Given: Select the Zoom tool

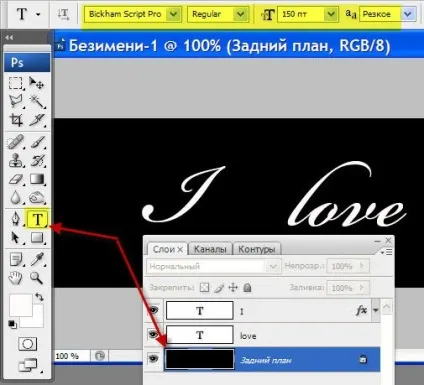Looking at the screenshot, I should [x=37, y=277].
